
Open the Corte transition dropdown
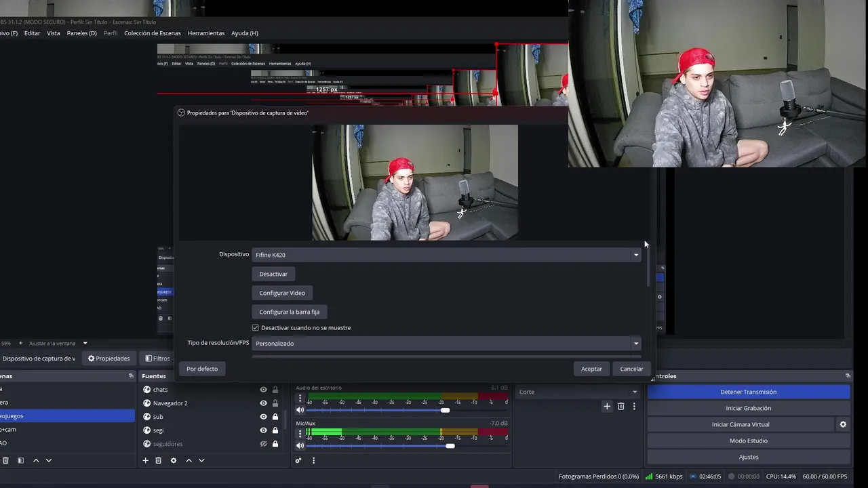pyautogui.click(x=578, y=392)
